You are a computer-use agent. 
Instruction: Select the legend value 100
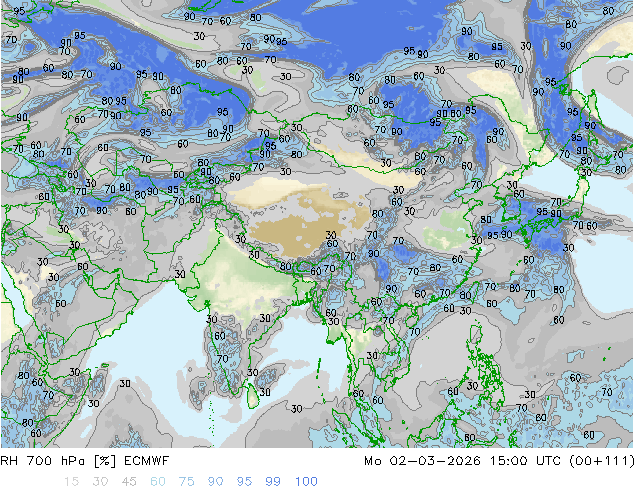(306, 482)
